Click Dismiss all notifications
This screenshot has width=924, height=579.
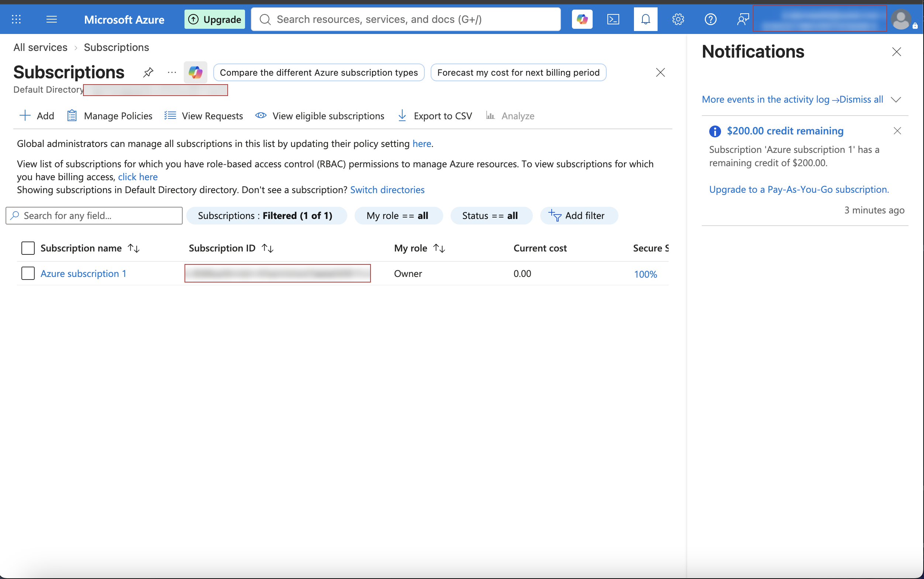861,100
